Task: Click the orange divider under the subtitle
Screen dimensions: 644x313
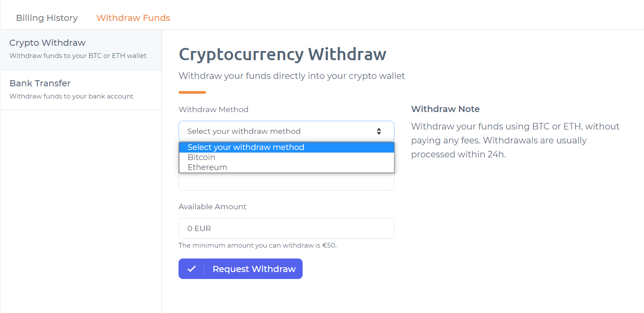Action: [x=192, y=92]
